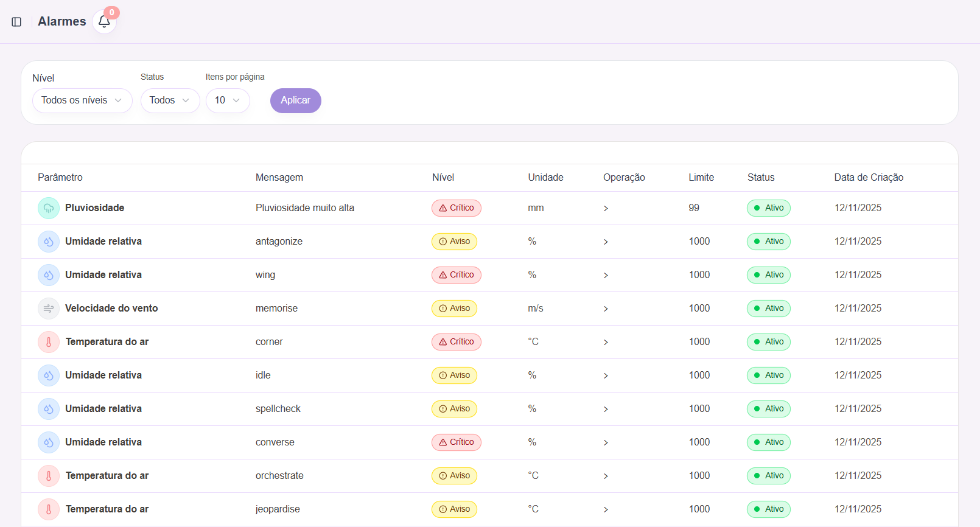The height and width of the screenshot is (527, 980).
Task: Click Aviso badge in jeopardise row
Action: [x=455, y=509]
